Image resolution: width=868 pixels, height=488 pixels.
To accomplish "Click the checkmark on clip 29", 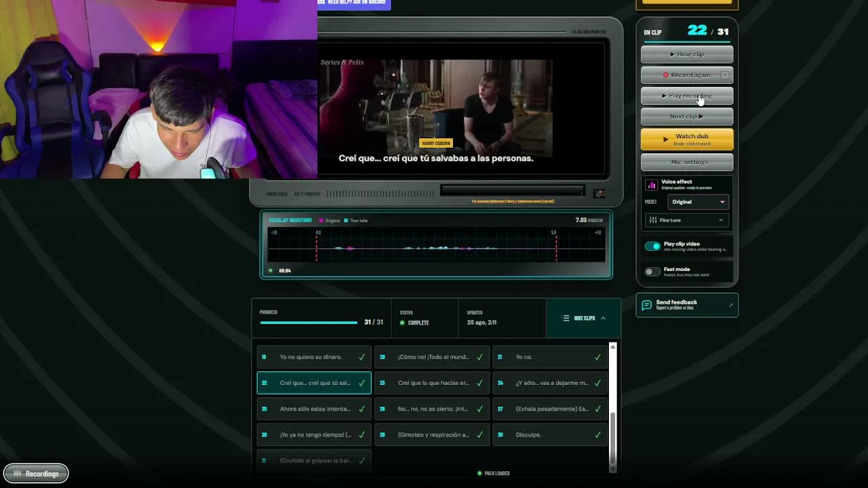I will (479, 434).
